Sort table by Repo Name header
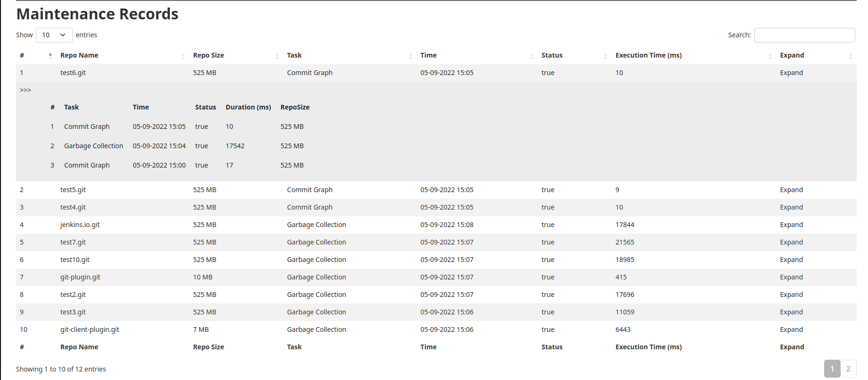 123,55
